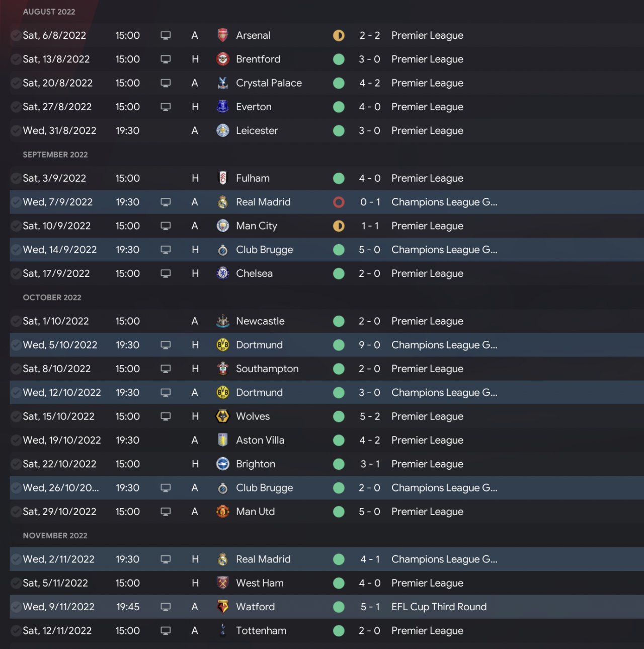Toggle checkmark on 6/8/2022 Arsenal fixture

coord(16,35)
